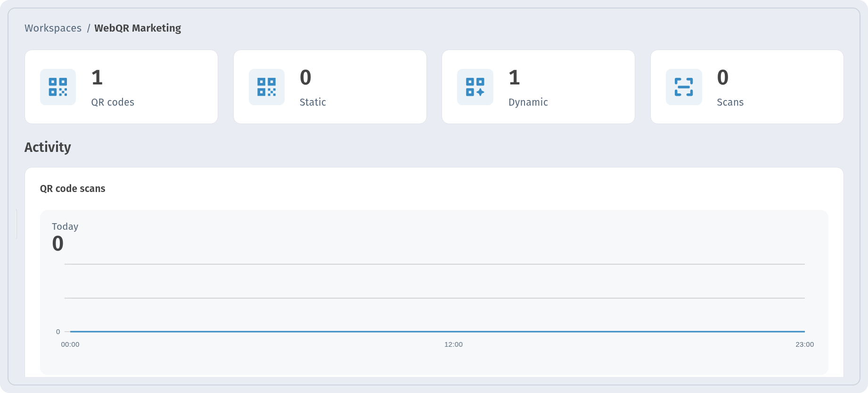868x393 pixels.
Task: Select the "Static" card label
Action: tap(313, 102)
